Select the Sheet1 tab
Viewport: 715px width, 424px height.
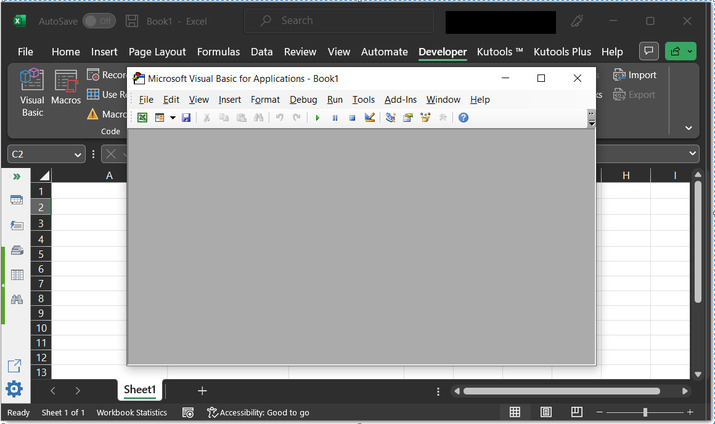140,390
